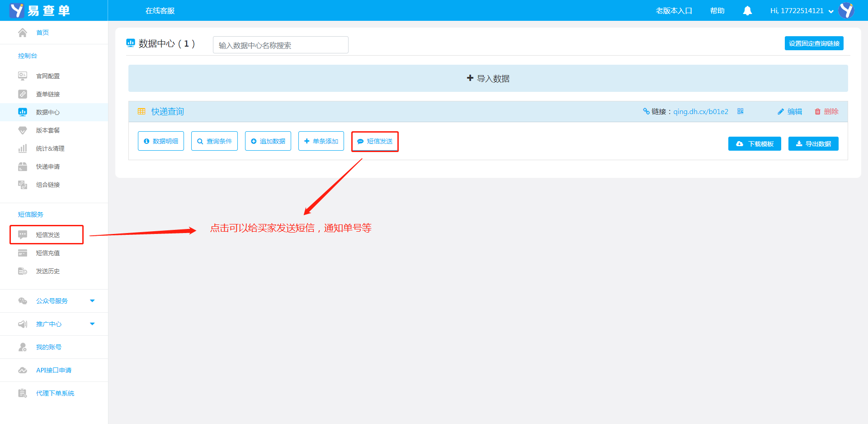868x424 pixels.
Task: Click the 短信发送 button in 快递查询
Action: coord(375,142)
